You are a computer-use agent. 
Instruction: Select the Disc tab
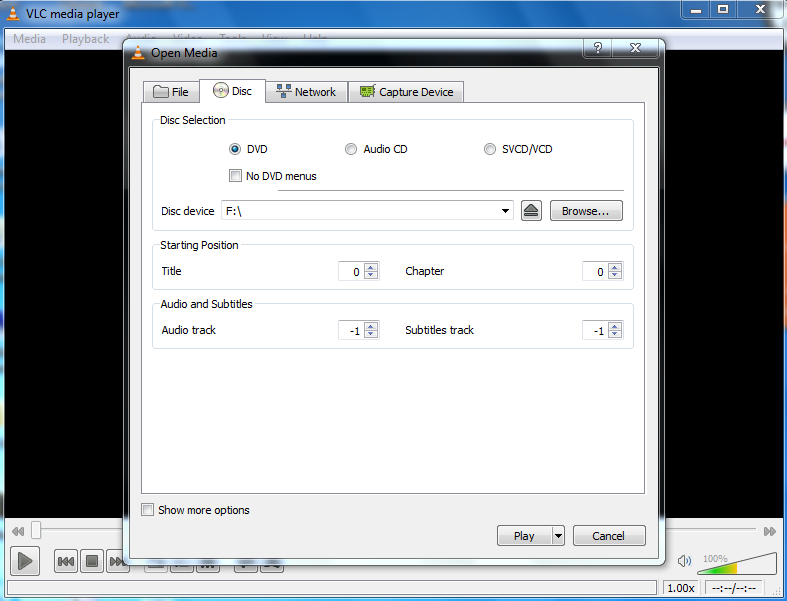coord(232,91)
